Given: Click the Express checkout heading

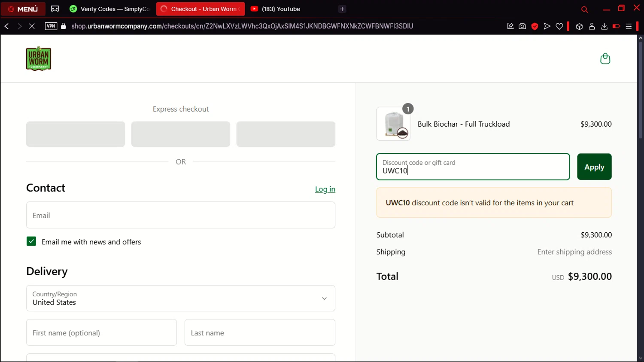Looking at the screenshot, I should click(181, 109).
